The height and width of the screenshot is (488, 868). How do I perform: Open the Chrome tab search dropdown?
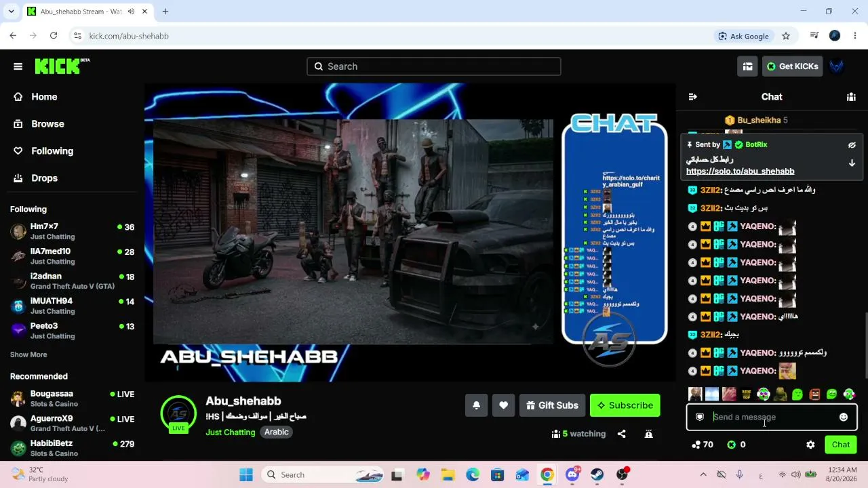point(11,12)
